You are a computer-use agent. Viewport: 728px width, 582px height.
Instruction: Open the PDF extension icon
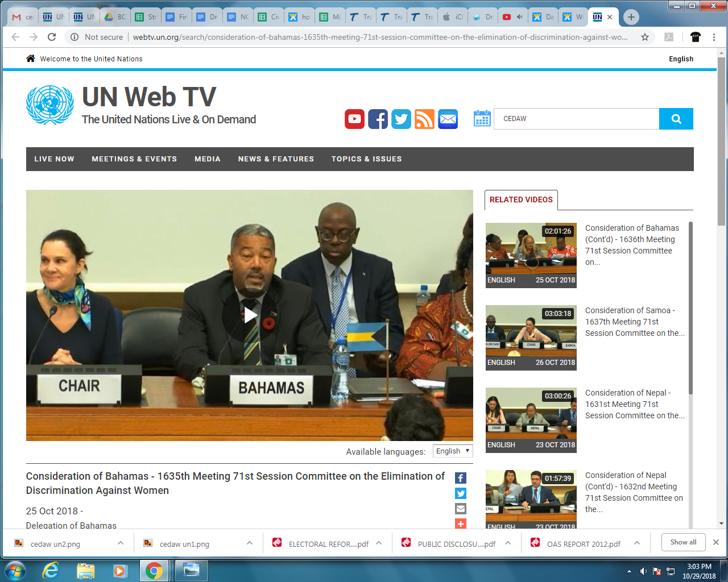pyautogui.click(x=669, y=37)
